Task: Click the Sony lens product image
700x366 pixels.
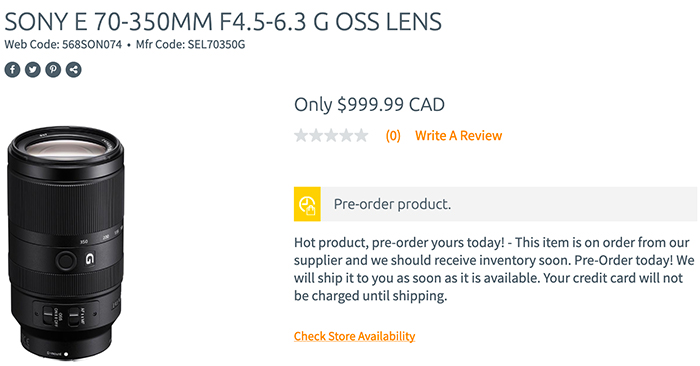Action: click(x=66, y=243)
